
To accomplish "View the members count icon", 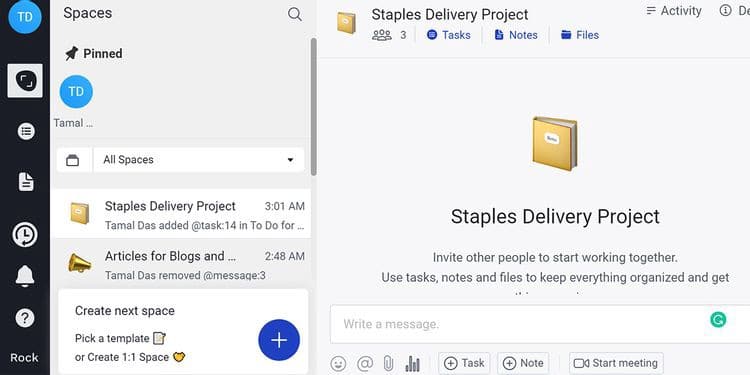I will [x=382, y=35].
